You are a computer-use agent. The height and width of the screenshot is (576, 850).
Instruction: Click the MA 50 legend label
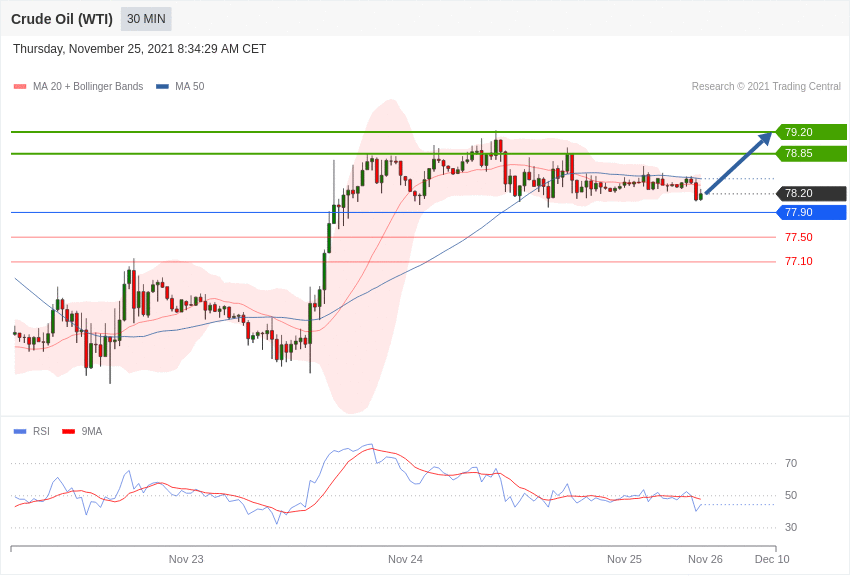190,86
